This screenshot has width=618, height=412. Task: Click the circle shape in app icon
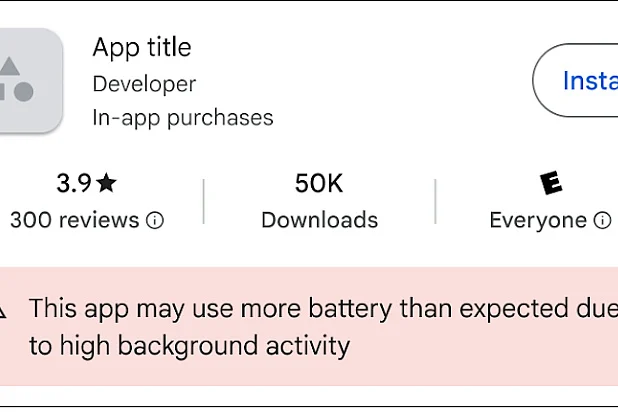click(x=23, y=92)
